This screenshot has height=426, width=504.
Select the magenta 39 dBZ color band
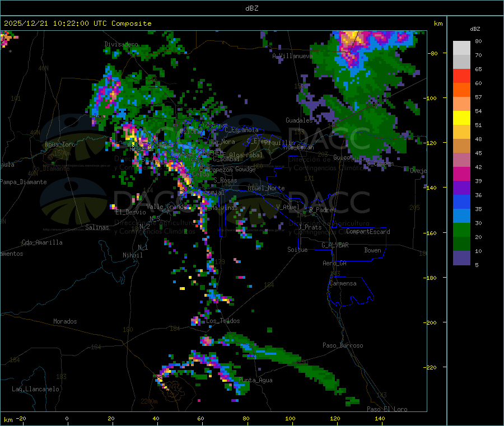coord(461,174)
